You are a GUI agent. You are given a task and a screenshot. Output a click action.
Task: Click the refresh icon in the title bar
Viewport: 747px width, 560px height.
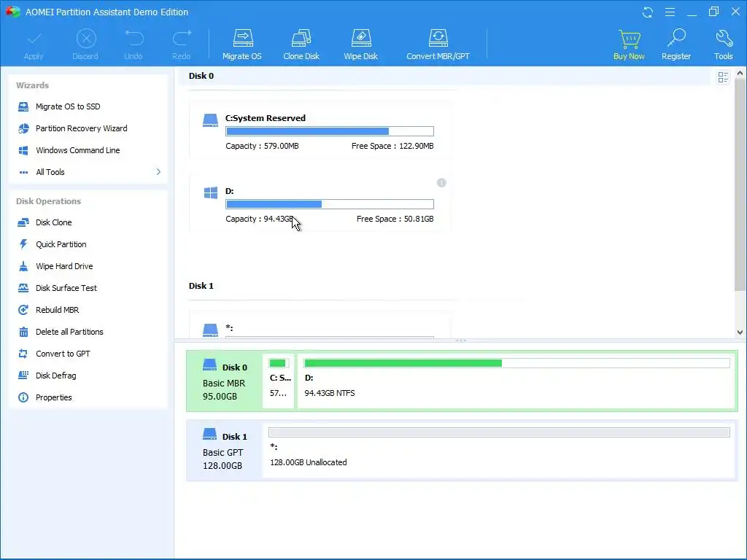pyautogui.click(x=648, y=12)
